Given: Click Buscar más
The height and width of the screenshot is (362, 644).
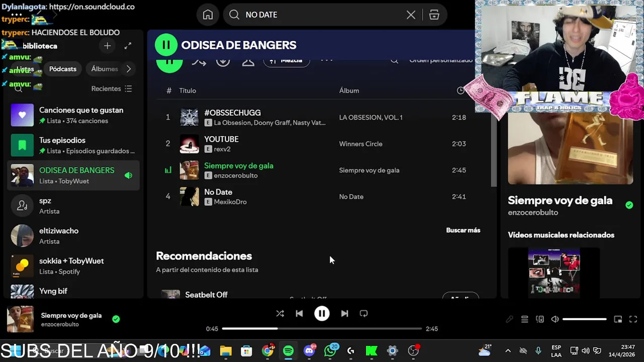Looking at the screenshot, I should point(463,230).
